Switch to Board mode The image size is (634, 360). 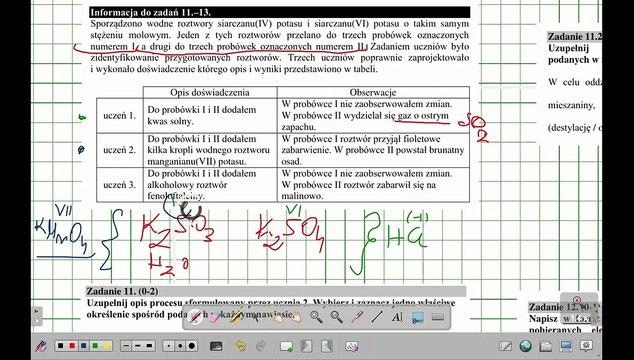(x=505, y=346)
